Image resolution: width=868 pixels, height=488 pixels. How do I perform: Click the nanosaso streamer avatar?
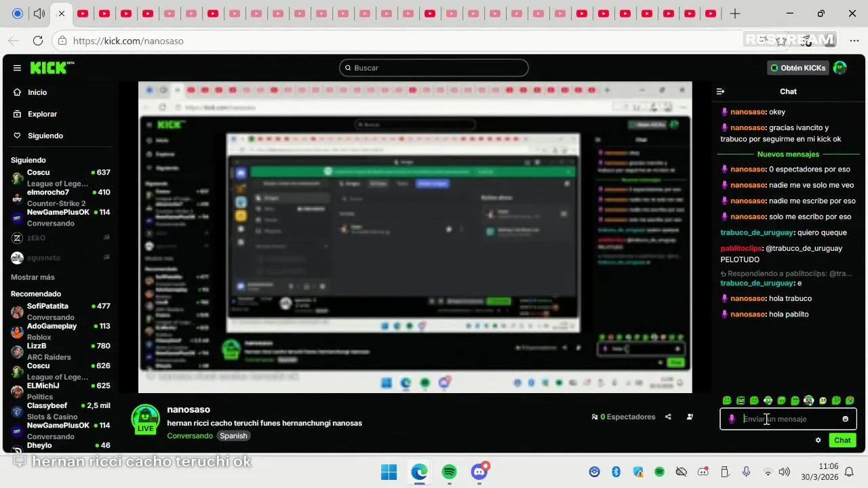click(x=145, y=419)
